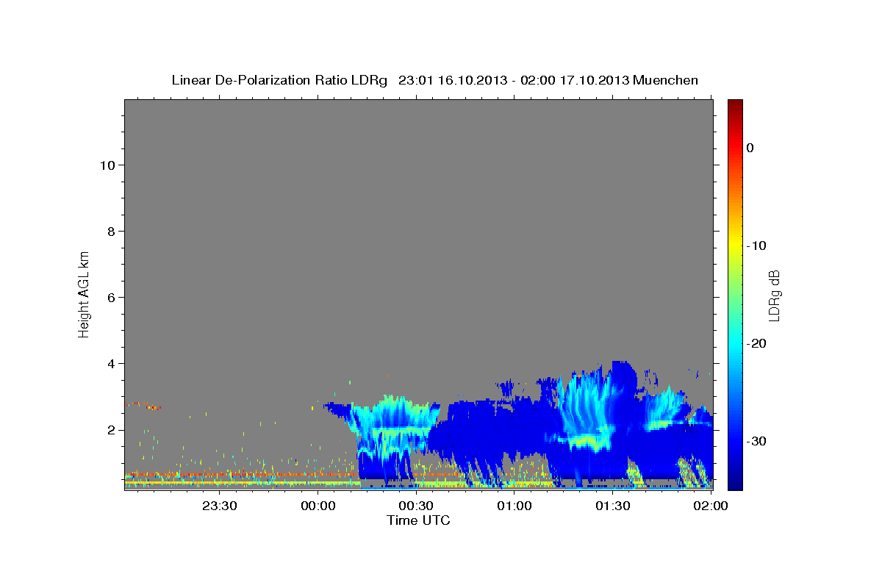This screenshot has width=882, height=588.
Task: Click the '00:00' time tick label
Action: pyautogui.click(x=318, y=506)
